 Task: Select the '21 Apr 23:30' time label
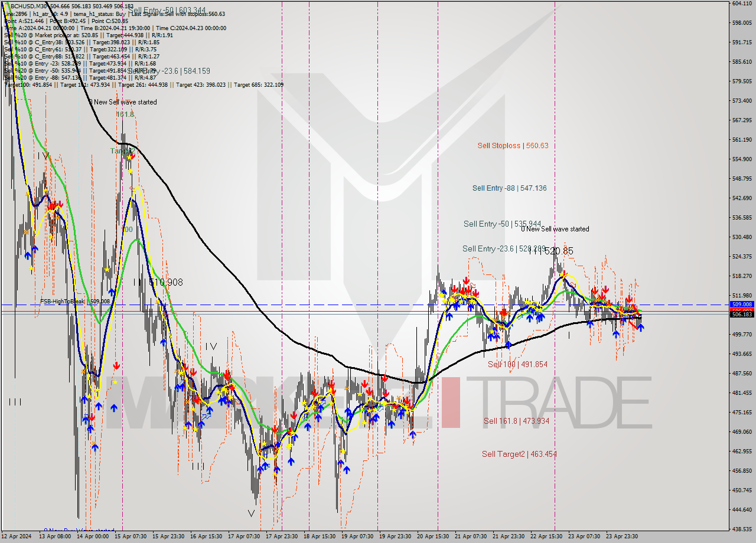pyautogui.click(x=508, y=537)
